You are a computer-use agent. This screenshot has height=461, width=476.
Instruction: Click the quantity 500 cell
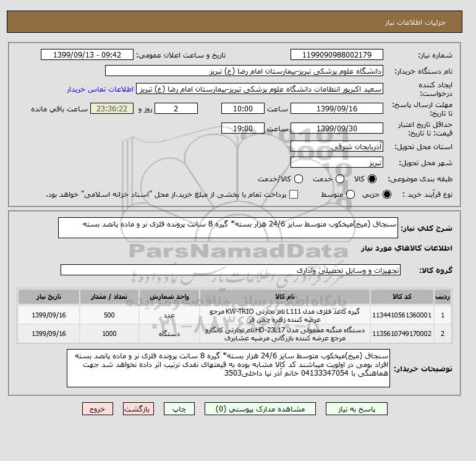[109, 315]
